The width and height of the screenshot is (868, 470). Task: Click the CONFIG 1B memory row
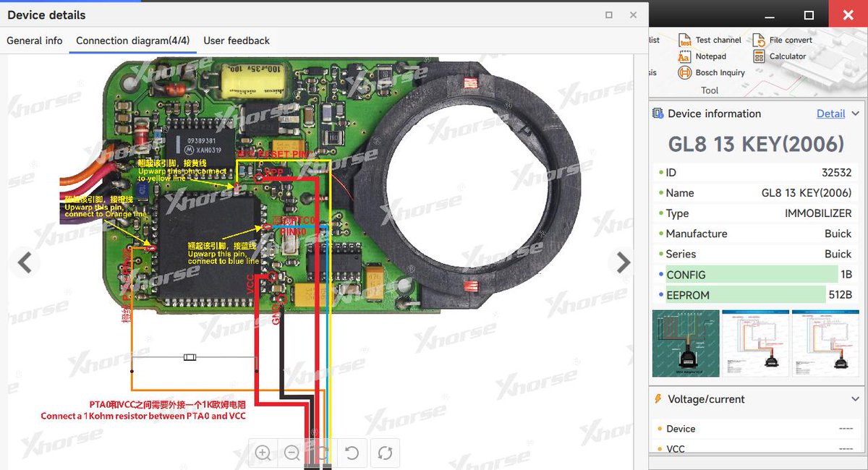(756, 275)
